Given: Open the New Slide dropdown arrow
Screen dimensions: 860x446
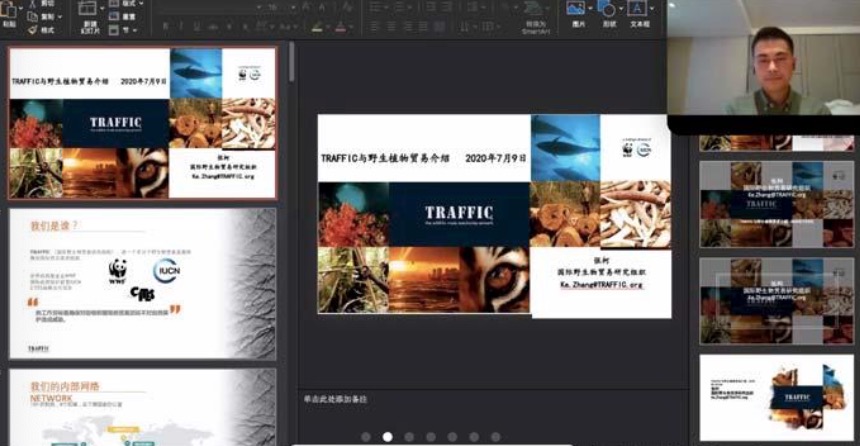Looking at the screenshot, I should point(101,9).
